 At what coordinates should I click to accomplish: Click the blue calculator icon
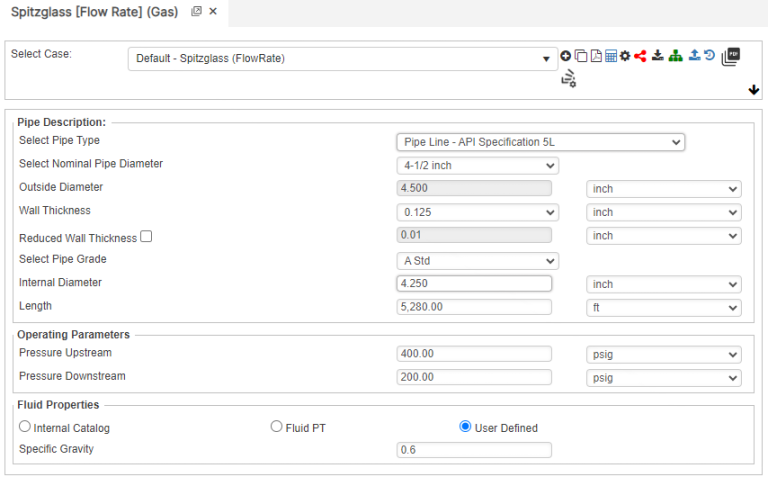pyautogui.click(x=610, y=56)
